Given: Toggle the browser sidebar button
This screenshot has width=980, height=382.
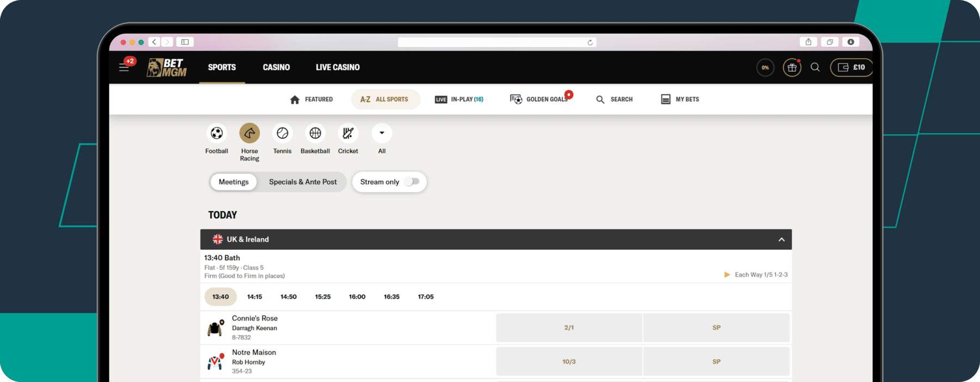Looking at the screenshot, I should (x=185, y=42).
